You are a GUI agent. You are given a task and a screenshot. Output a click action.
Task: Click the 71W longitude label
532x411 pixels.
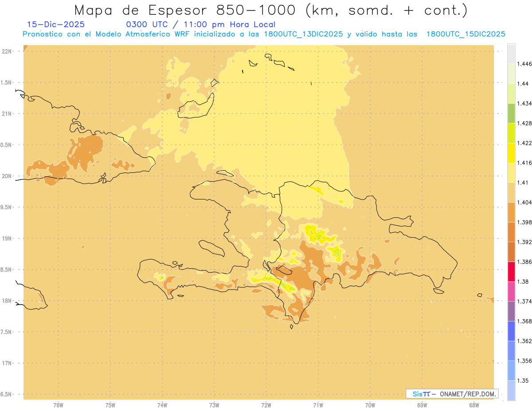318,404
